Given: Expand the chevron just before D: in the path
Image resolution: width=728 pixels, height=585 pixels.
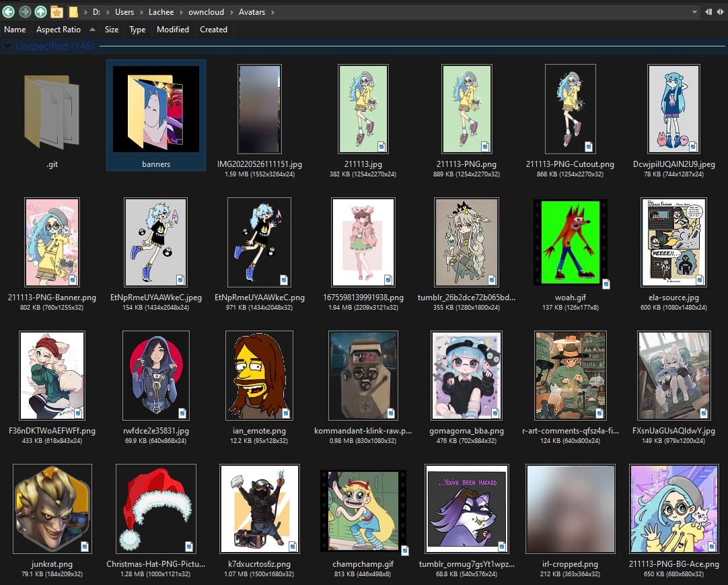Looking at the screenshot, I should coord(85,12).
